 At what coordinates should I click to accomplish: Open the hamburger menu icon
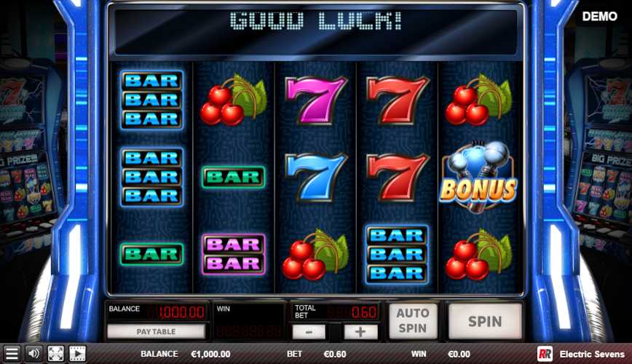pyautogui.click(x=12, y=354)
